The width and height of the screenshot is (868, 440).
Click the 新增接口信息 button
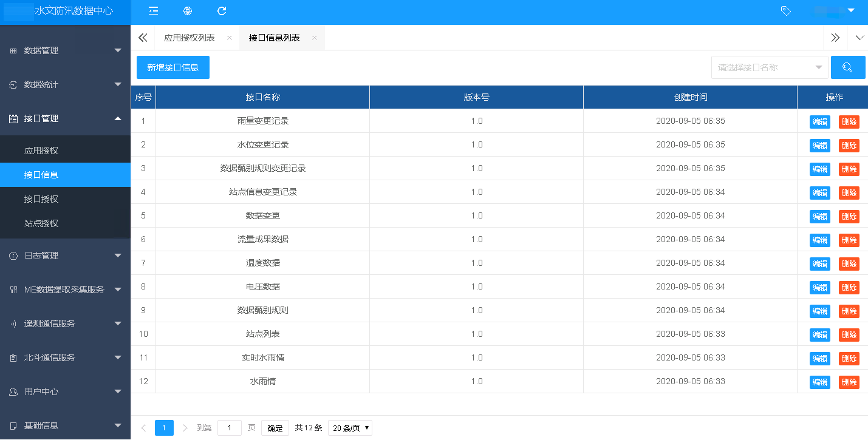point(173,67)
